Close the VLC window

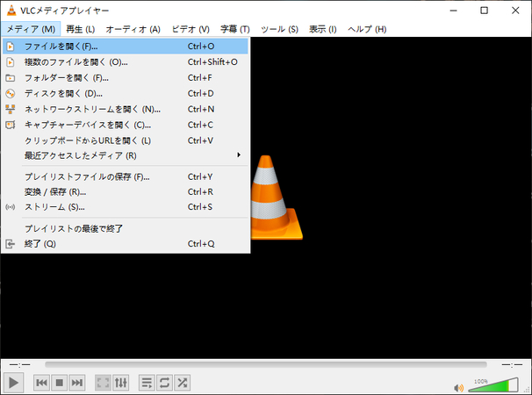click(x=515, y=11)
